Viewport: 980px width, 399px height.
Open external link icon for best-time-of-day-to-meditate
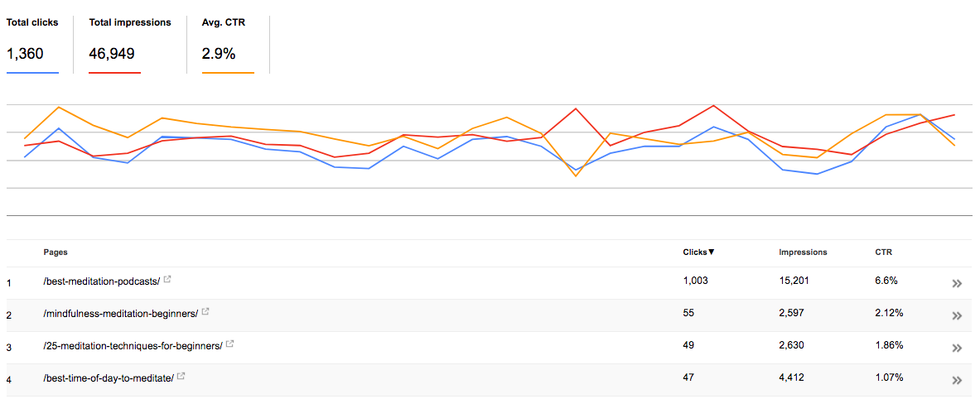coord(181,377)
